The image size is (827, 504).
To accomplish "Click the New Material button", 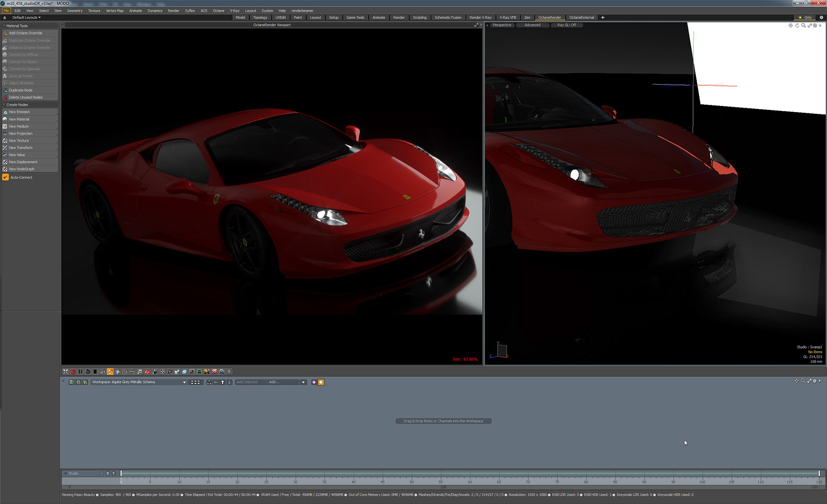I will (19, 119).
